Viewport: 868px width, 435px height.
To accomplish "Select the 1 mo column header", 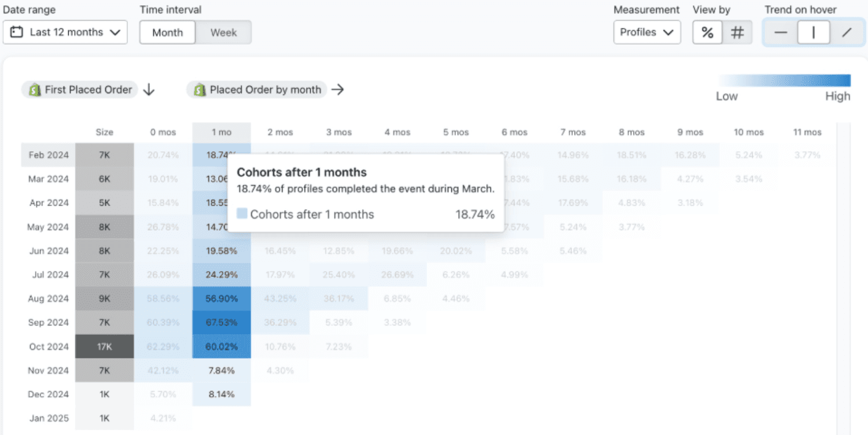I will coord(222,133).
